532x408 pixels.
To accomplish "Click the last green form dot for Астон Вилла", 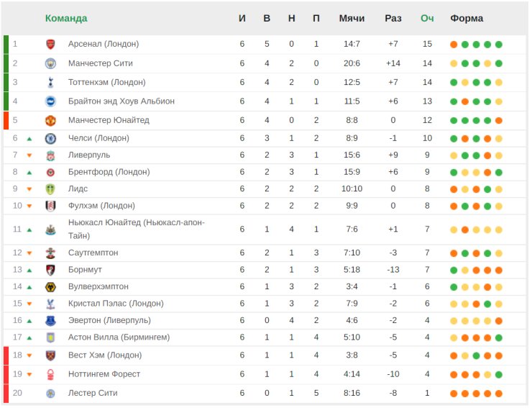I will pos(499,337).
